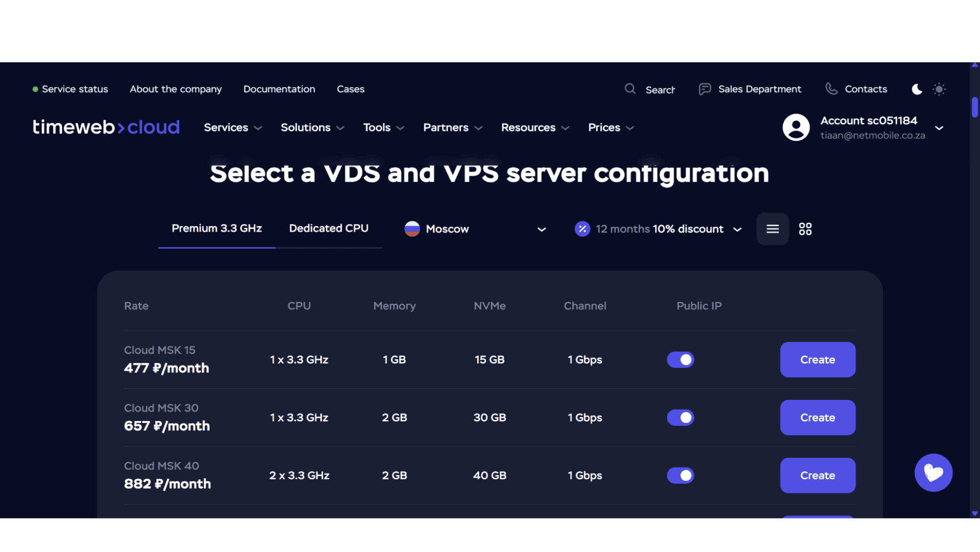Click the account avatar icon

(796, 128)
